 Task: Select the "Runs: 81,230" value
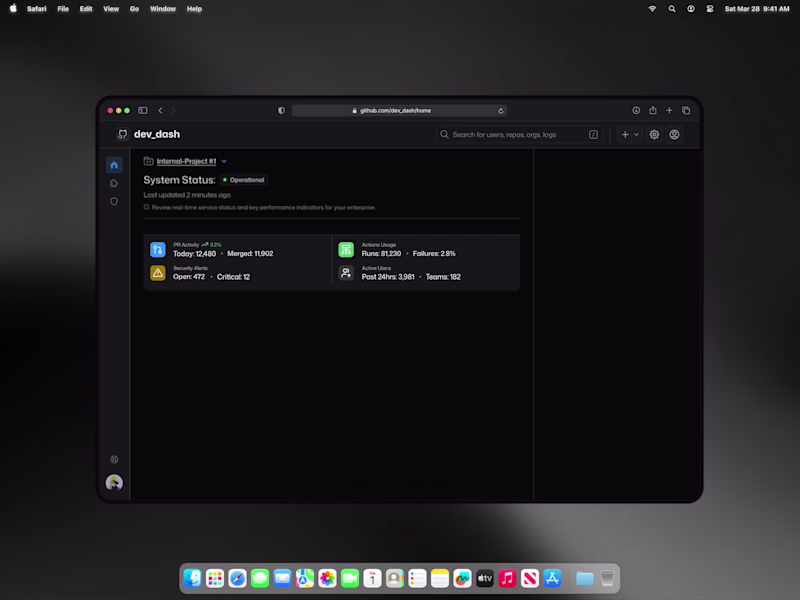click(x=381, y=254)
